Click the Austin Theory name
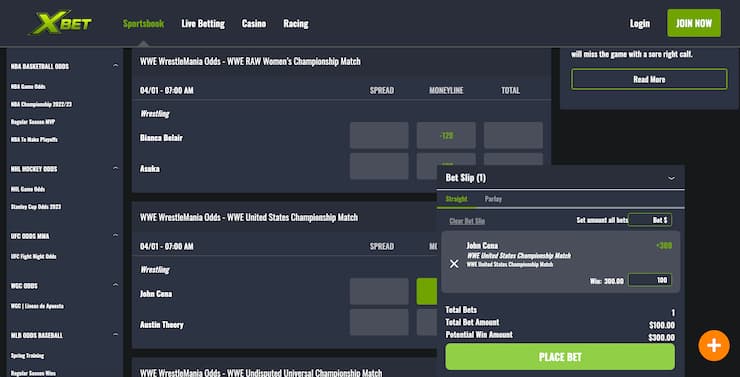Viewport: 740px width, 377px height. (x=162, y=325)
